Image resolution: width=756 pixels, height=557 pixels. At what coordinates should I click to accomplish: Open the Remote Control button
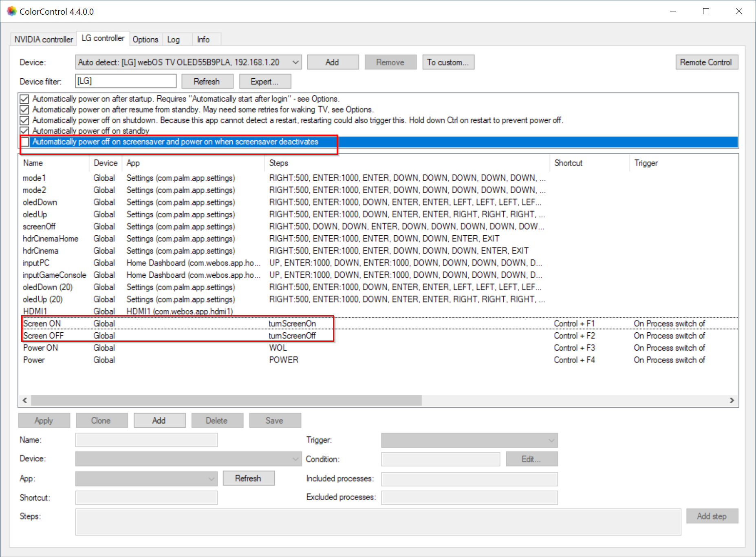coord(706,62)
